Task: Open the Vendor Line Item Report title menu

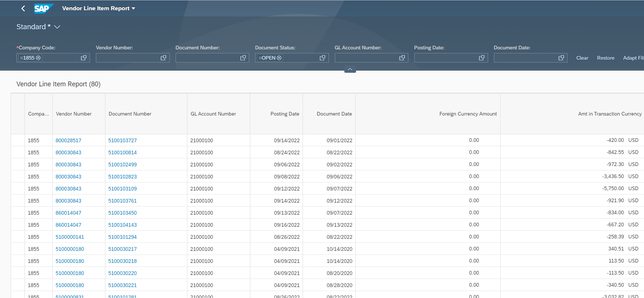Action: click(x=98, y=8)
